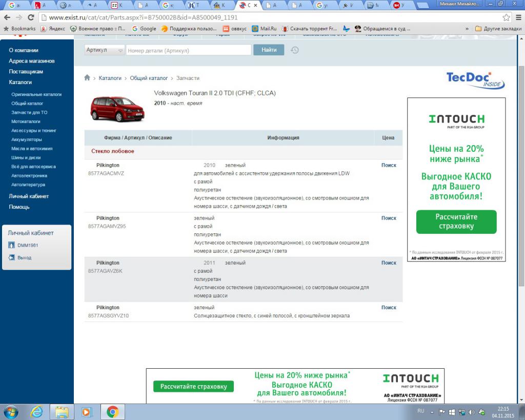Open the DMM1981 profile icon

[11, 245]
